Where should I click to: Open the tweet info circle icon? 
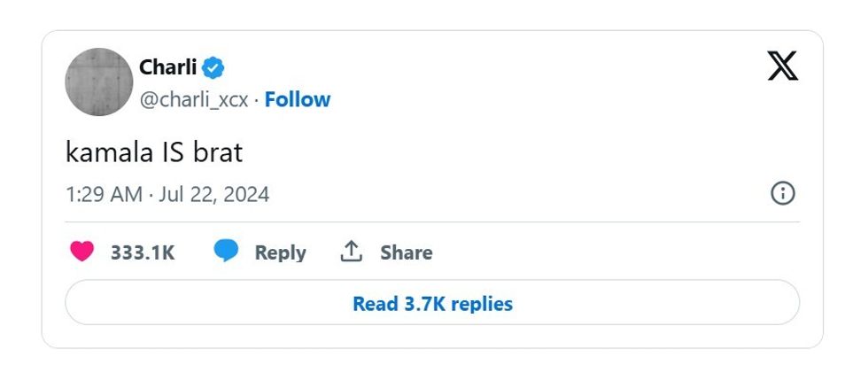coord(783,194)
